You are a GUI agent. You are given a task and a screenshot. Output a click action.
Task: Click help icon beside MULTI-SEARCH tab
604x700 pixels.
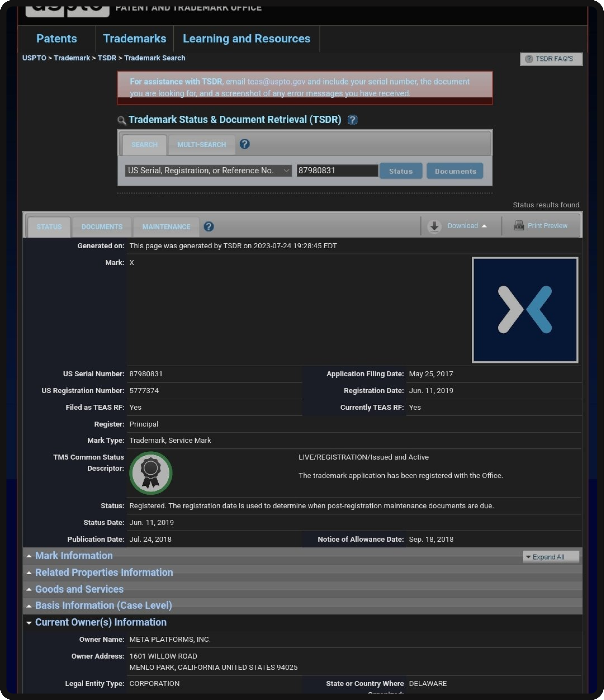click(x=245, y=144)
